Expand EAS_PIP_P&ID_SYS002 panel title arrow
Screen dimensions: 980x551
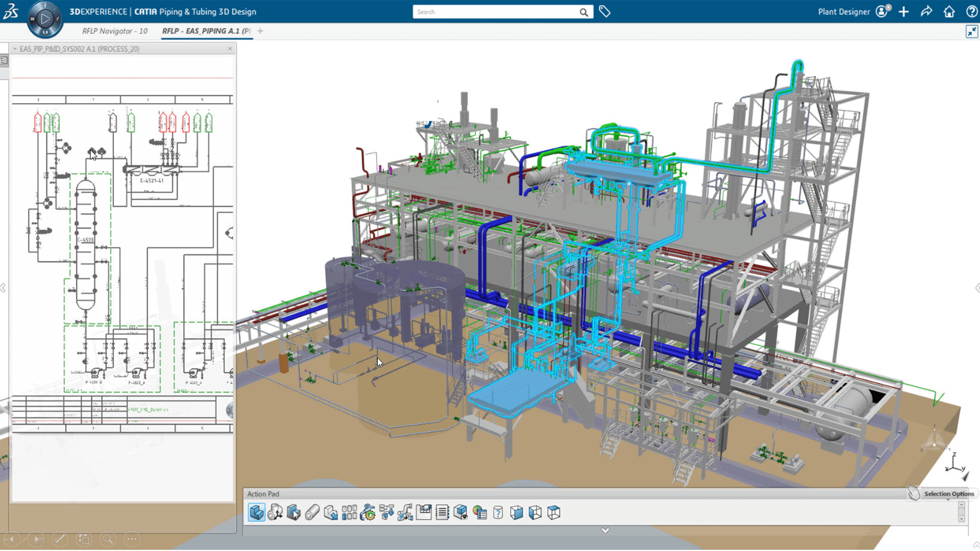pos(15,49)
